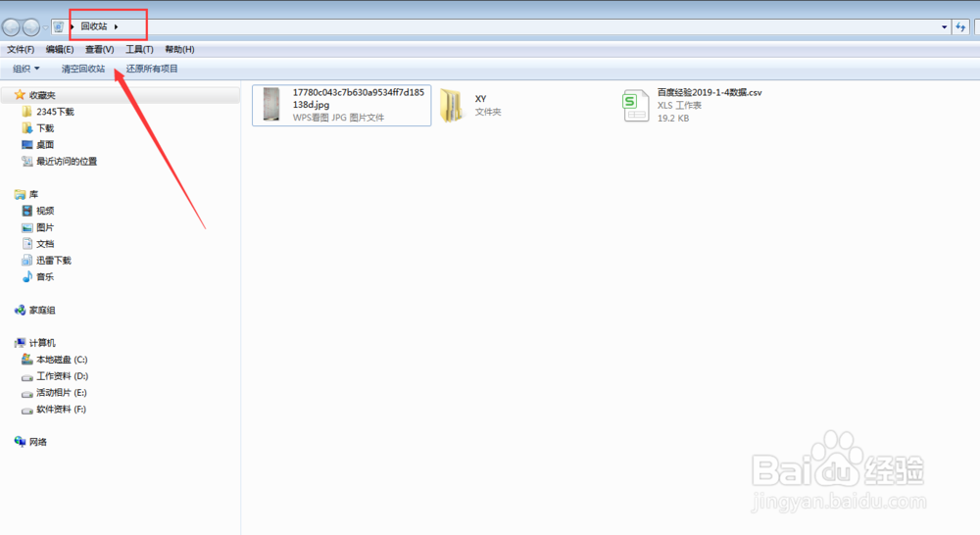Image resolution: width=980 pixels, height=535 pixels.
Task: Click the refresh button beside address bar
Action: point(960,26)
